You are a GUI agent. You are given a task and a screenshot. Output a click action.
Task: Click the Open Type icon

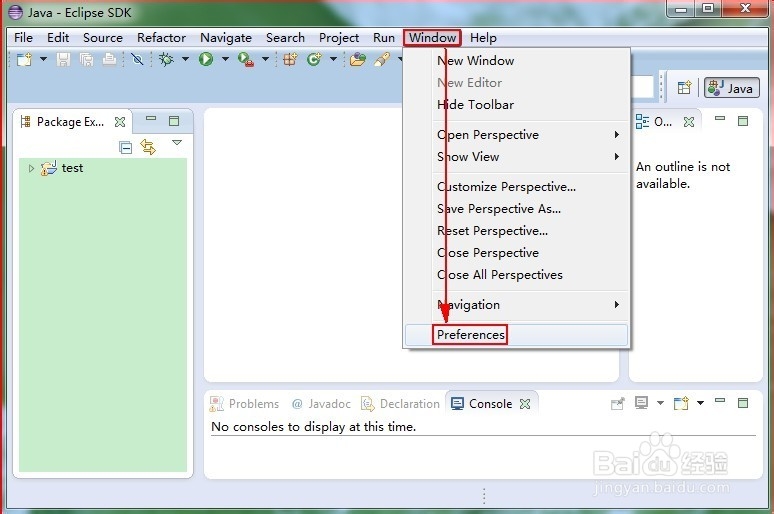pos(358,60)
